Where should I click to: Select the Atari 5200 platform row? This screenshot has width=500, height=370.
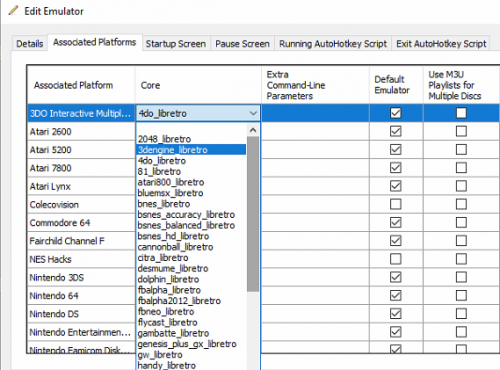coord(81,150)
